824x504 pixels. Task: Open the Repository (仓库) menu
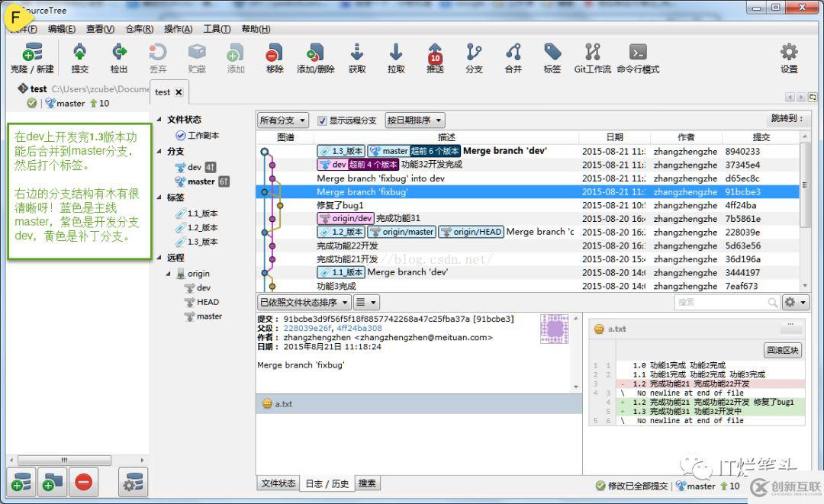point(140,29)
